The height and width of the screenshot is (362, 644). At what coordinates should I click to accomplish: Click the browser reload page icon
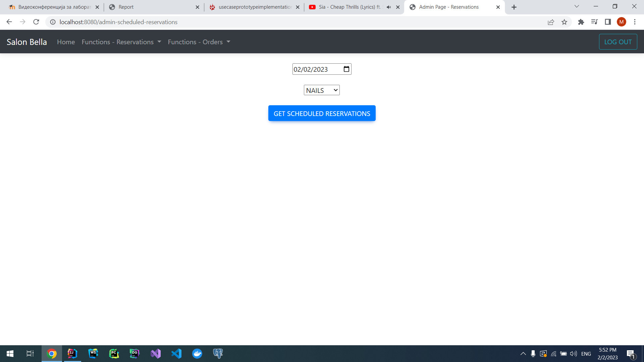pyautogui.click(x=36, y=22)
